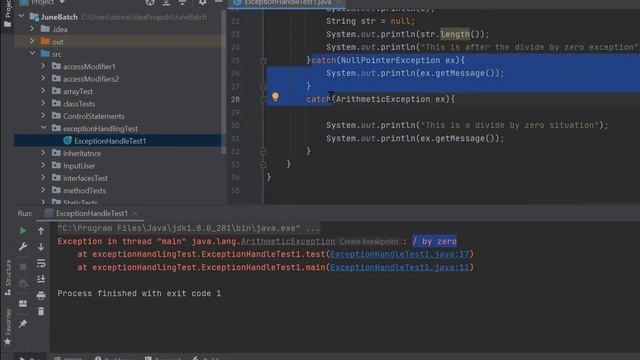640x360 pixels.
Task: Click line number 28 in gutter
Action: pyautogui.click(x=236, y=99)
